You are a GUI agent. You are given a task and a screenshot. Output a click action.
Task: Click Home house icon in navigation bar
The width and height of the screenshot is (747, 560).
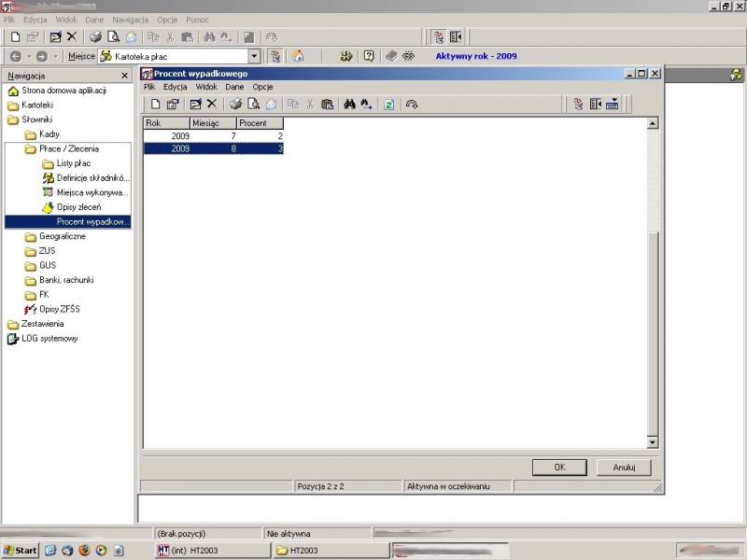(x=298, y=56)
